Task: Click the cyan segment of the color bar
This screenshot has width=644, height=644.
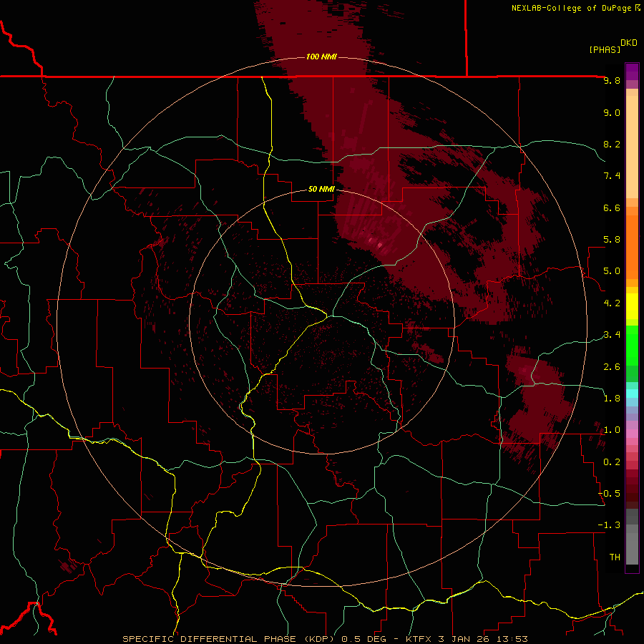Action: pyautogui.click(x=632, y=394)
